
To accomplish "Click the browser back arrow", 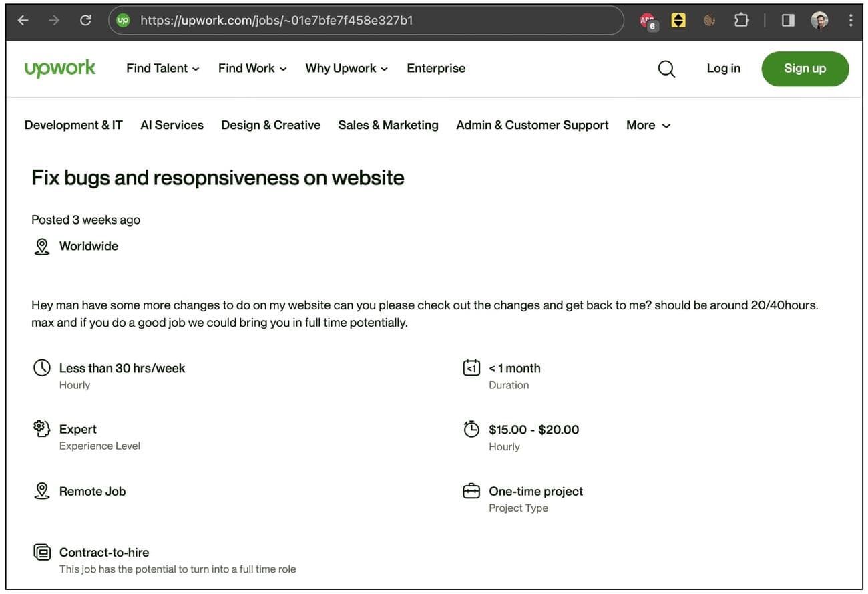I will pyautogui.click(x=23, y=21).
